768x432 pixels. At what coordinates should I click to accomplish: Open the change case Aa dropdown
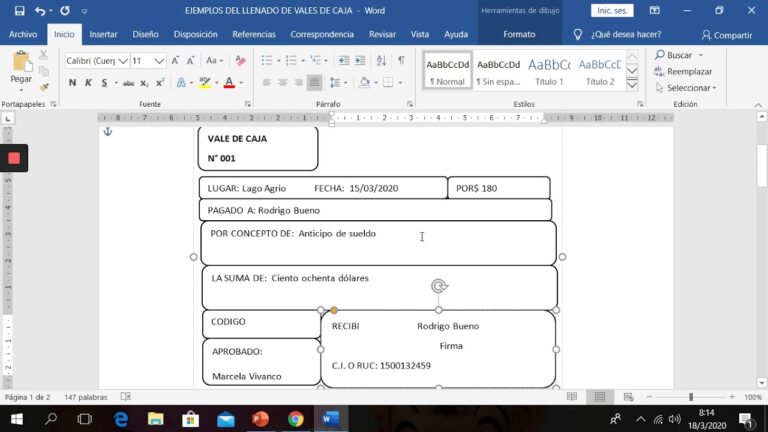(214, 60)
